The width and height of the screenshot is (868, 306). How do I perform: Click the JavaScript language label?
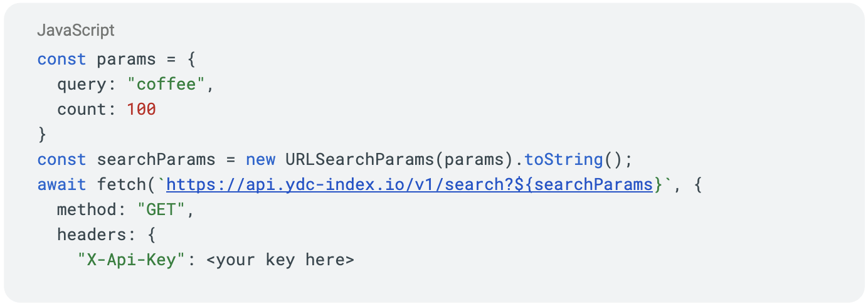pos(76,30)
